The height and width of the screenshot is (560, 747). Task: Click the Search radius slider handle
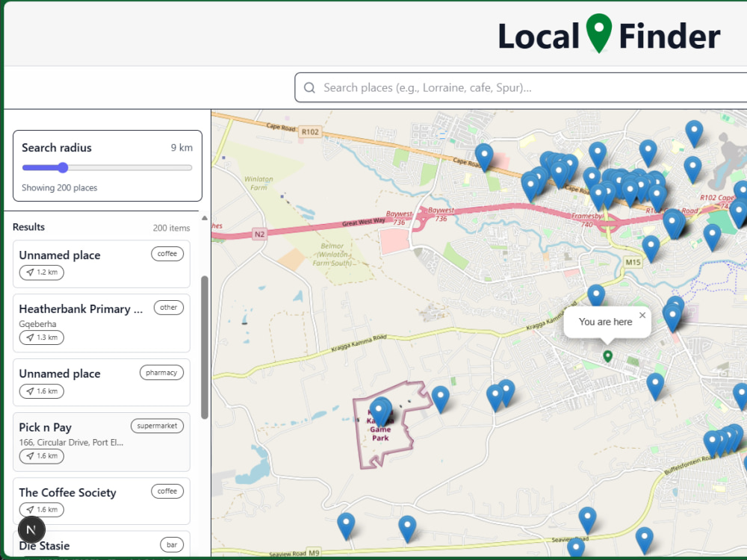click(63, 167)
